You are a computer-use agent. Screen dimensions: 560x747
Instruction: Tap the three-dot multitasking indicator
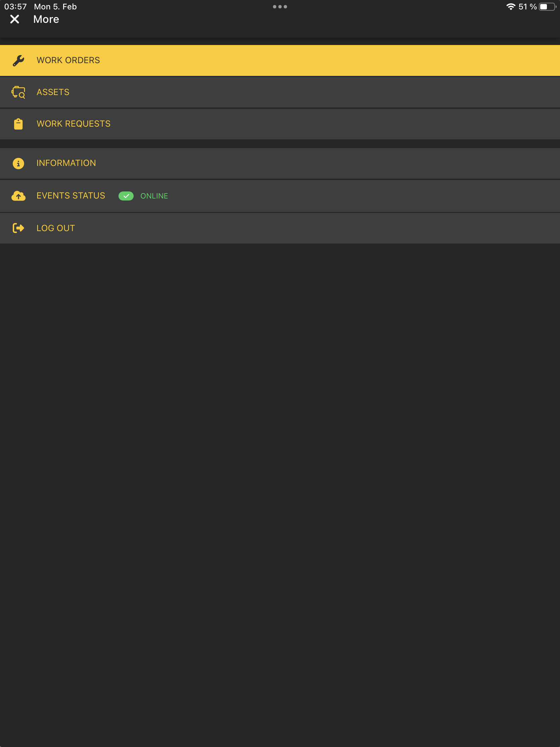point(280,7)
